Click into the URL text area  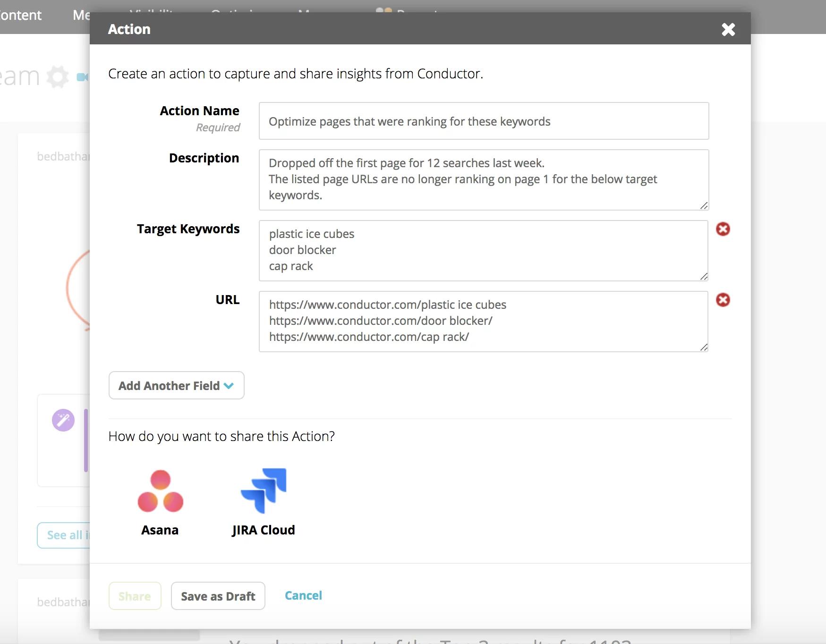point(484,322)
